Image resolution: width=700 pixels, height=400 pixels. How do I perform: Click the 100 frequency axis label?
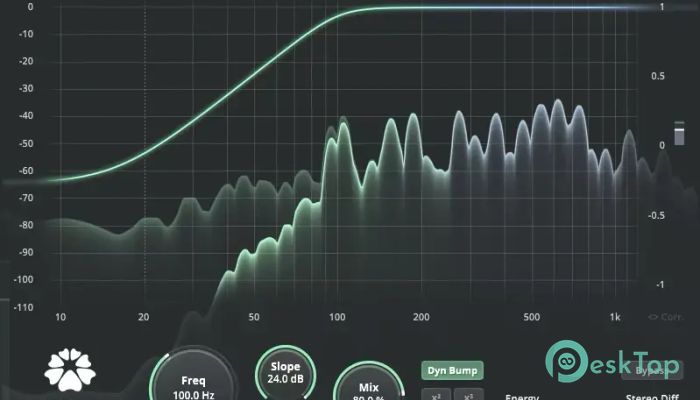pos(337,318)
